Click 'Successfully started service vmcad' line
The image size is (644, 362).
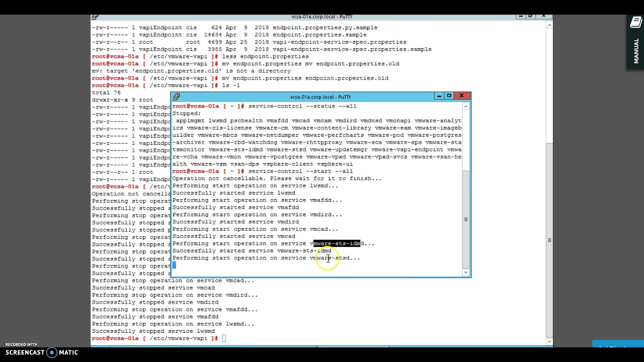point(234,236)
